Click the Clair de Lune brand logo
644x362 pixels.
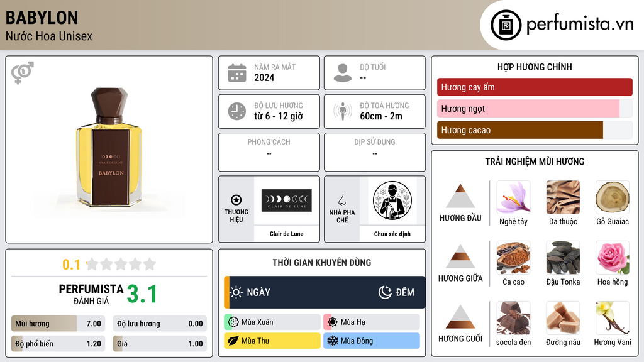(286, 200)
